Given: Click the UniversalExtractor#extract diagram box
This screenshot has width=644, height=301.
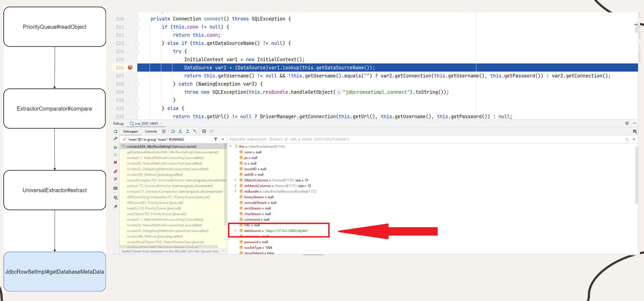Looking at the screenshot, I should pos(55,190).
